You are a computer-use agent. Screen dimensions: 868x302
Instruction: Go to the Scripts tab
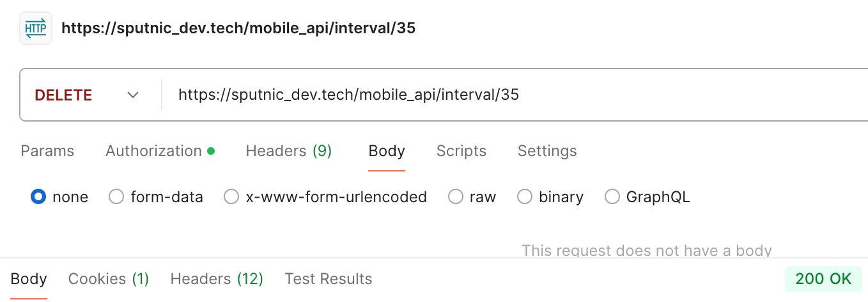461,151
